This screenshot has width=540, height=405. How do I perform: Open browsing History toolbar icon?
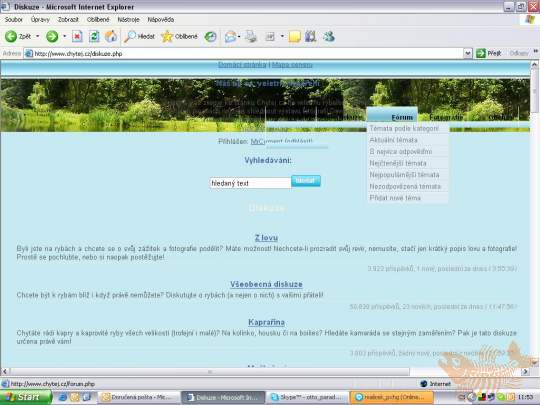(210, 36)
